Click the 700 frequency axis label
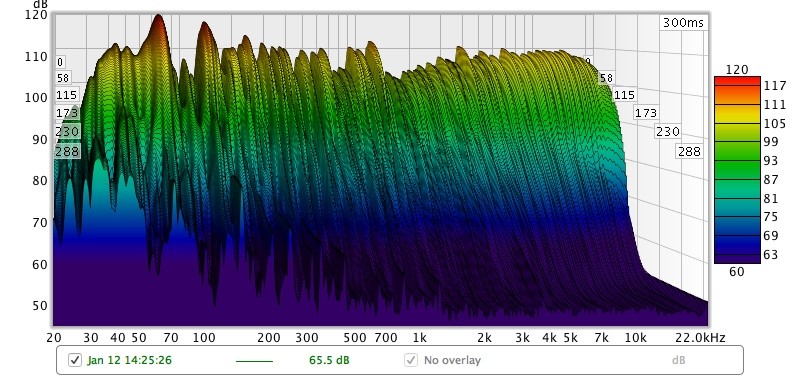Viewport: 800px width, 376px height. coord(386,338)
